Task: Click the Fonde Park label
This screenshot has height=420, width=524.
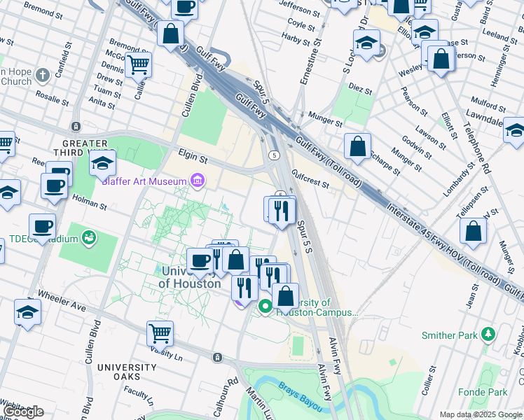Action: click(x=484, y=393)
